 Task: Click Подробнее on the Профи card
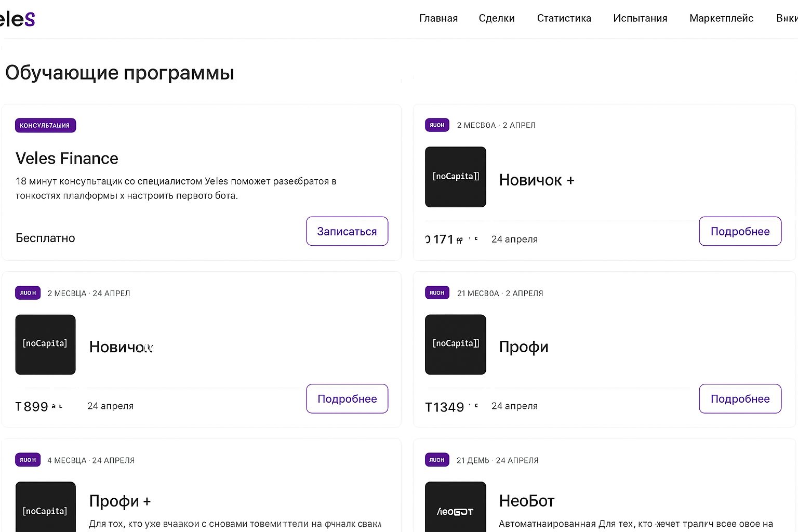(740, 398)
